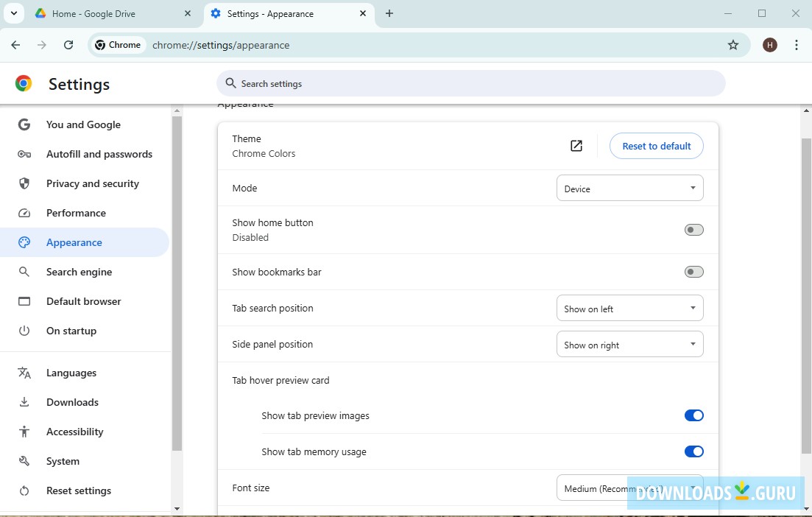Disable Show tab memory usage toggle
This screenshot has width=812, height=517.
pyautogui.click(x=693, y=451)
